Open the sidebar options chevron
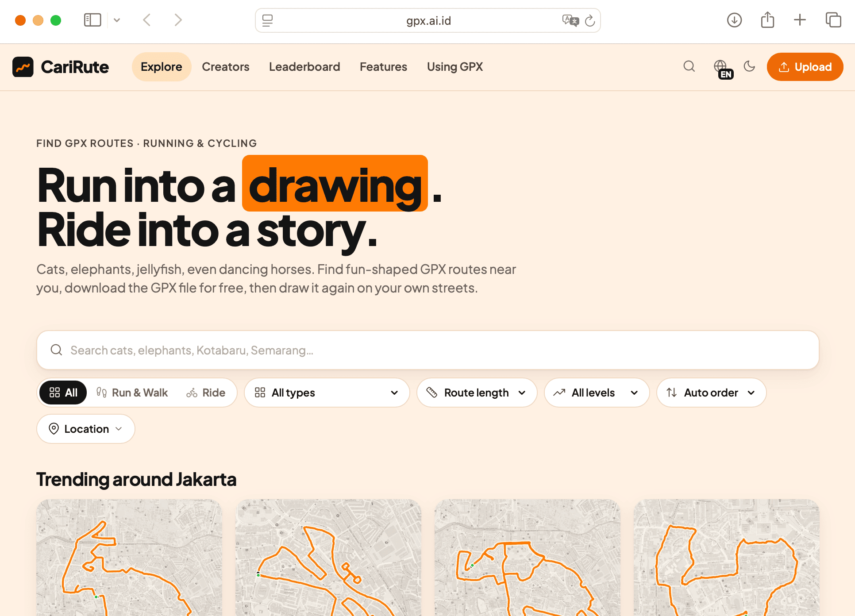This screenshot has height=616, width=855. click(x=117, y=20)
